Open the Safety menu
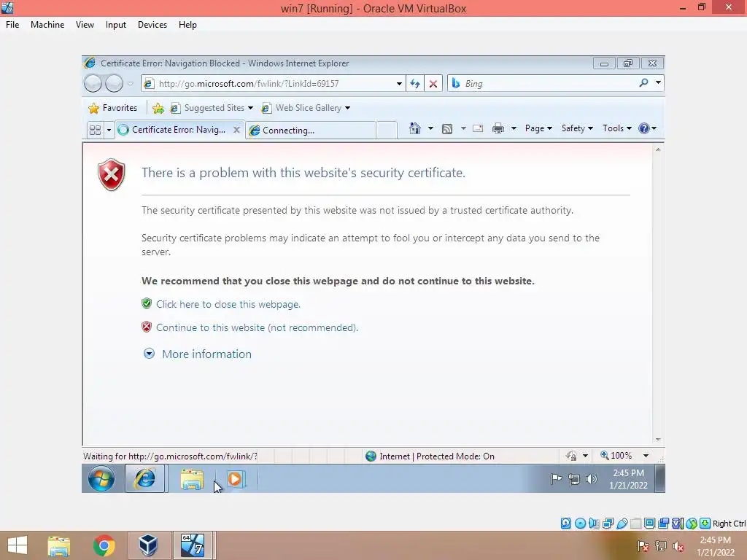This screenshot has width=747, height=560. [x=577, y=128]
